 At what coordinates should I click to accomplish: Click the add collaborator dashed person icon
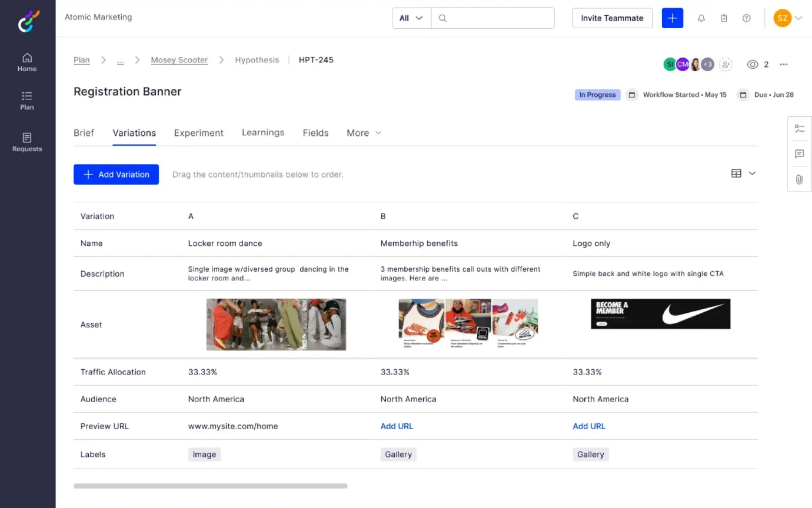[x=726, y=64]
